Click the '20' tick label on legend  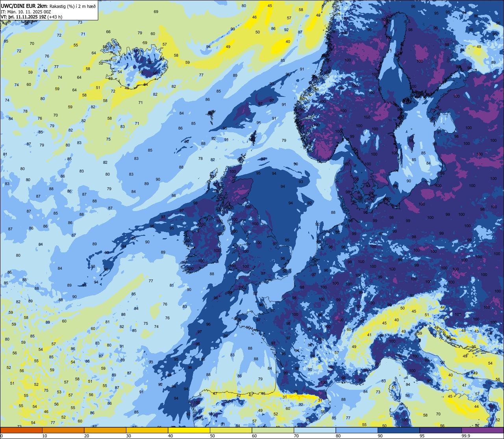[x=87, y=436]
